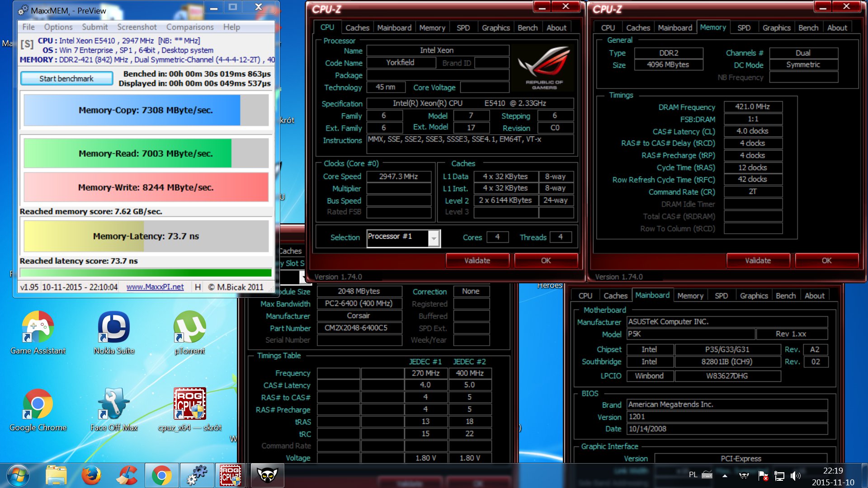
Task: Open the Windows Start menu orb
Action: pos(18,476)
